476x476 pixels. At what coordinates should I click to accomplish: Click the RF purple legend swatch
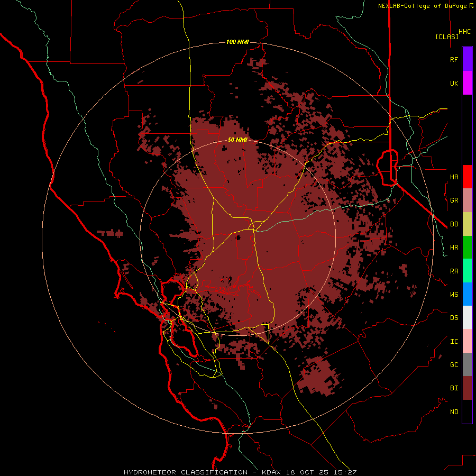click(x=467, y=59)
